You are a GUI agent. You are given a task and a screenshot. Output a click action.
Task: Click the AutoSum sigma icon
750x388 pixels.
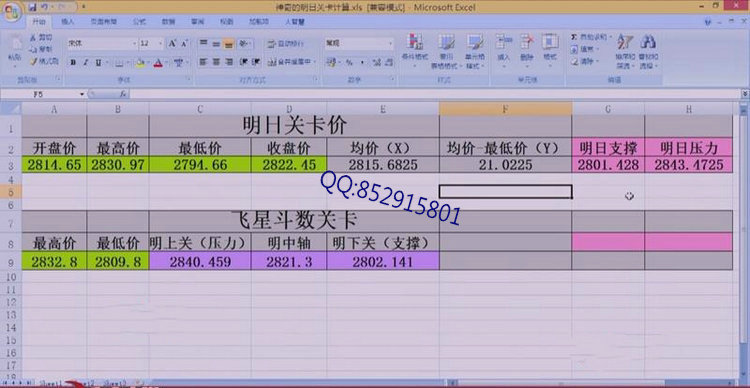click(x=574, y=37)
